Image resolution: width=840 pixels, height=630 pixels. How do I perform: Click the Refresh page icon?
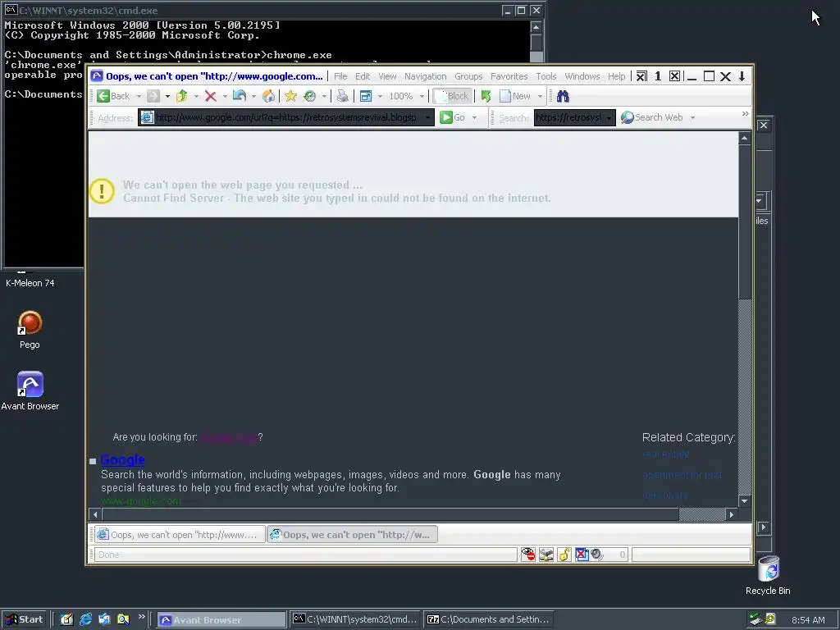point(240,97)
